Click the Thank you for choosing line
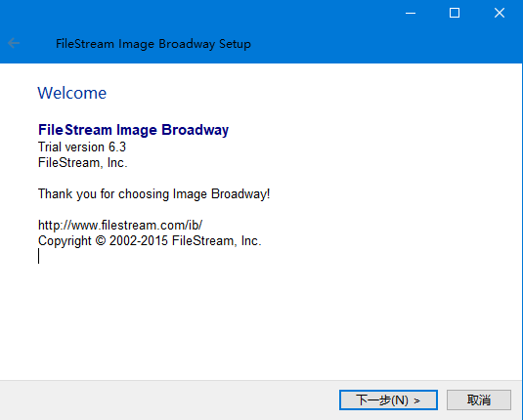 click(x=154, y=194)
